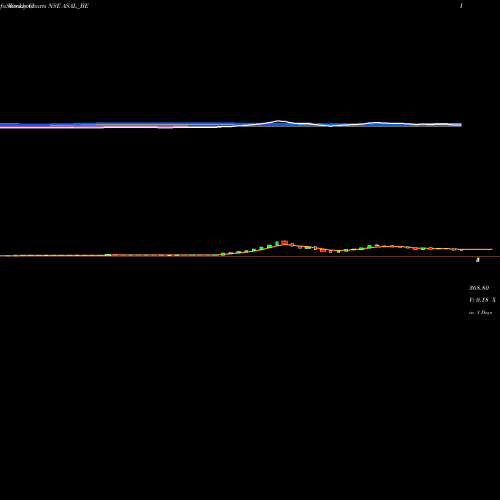Viewport: 500px width, 500px height.
Task: Click the V: 0.18 volume label
Action: click(482, 300)
